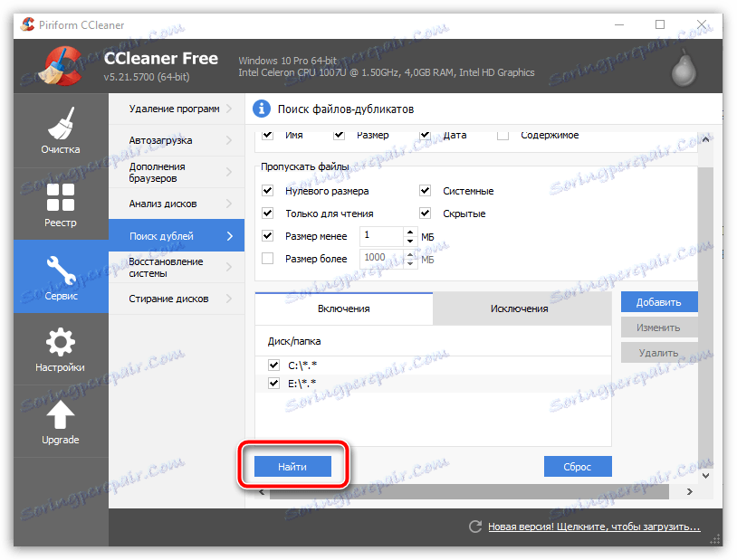Click the Найти search button

click(x=292, y=467)
